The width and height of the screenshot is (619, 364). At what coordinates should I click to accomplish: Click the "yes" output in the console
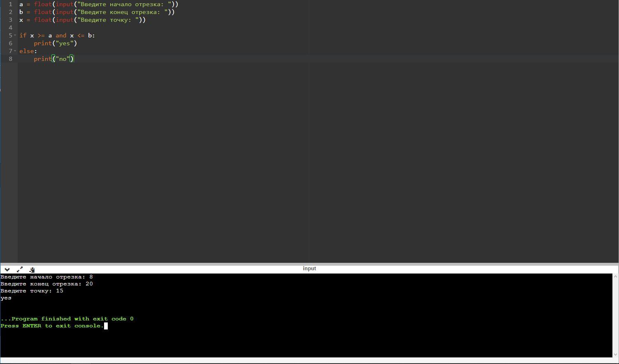coord(6,298)
